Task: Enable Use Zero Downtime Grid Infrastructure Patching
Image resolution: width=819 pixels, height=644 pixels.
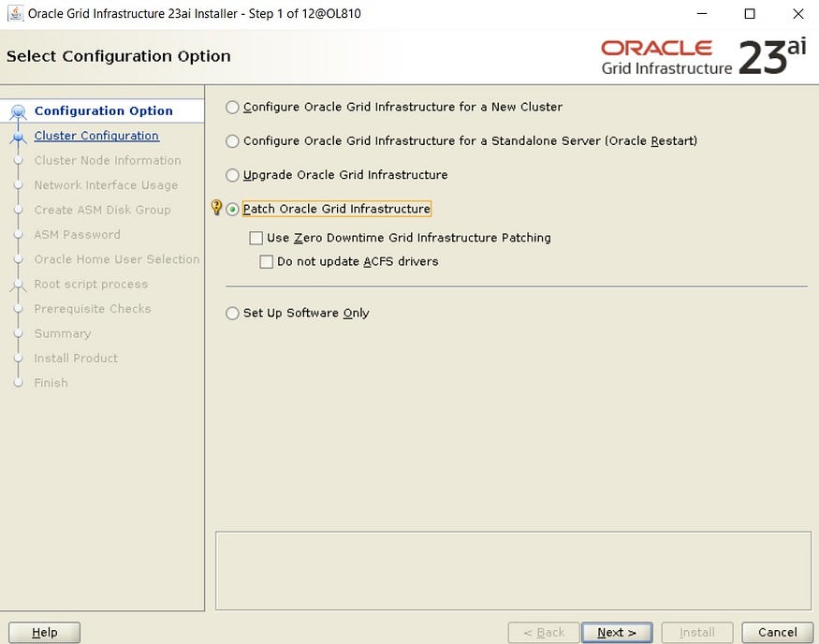Action: click(x=256, y=238)
